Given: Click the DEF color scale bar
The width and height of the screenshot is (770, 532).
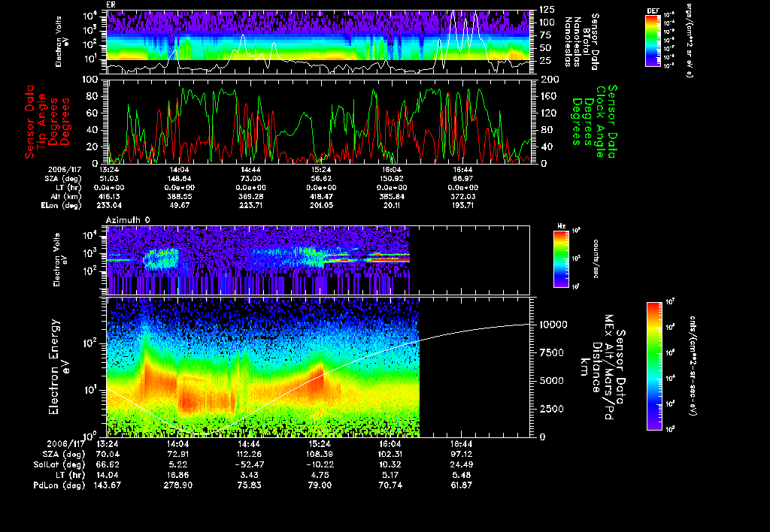Looking at the screenshot, I should 653,41.
